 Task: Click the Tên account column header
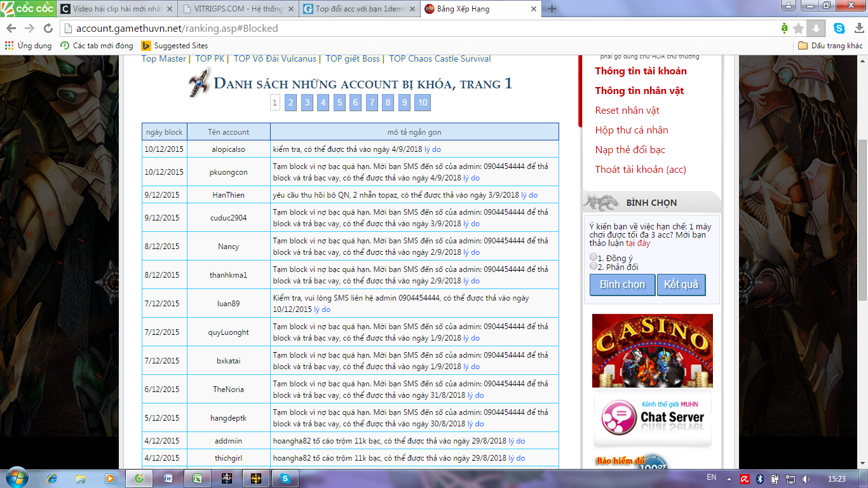coord(229,132)
